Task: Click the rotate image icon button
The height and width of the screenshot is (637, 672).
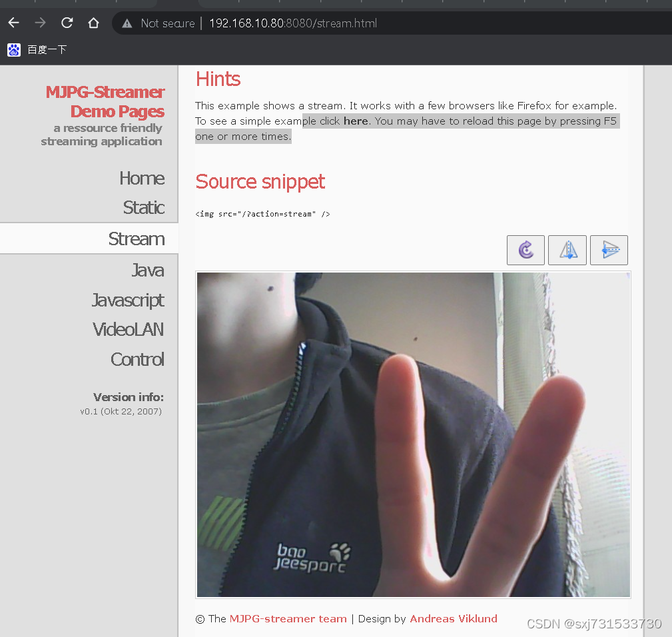Action: (x=525, y=250)
